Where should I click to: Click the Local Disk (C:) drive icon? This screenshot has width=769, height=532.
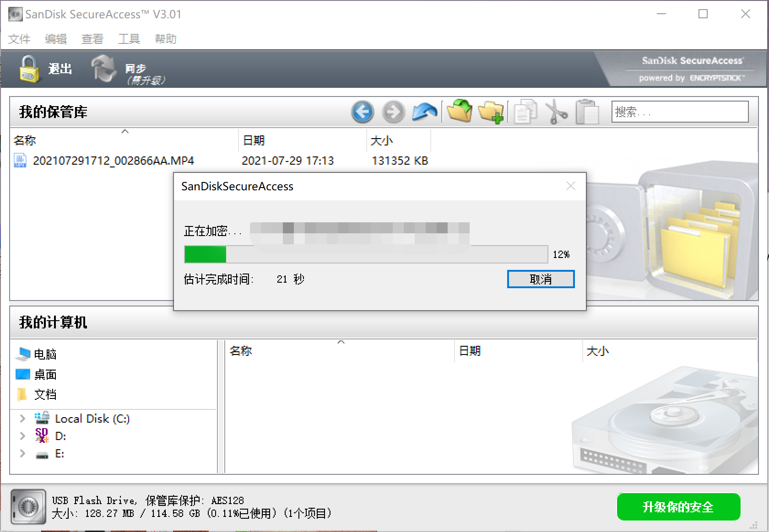(42, 418)
